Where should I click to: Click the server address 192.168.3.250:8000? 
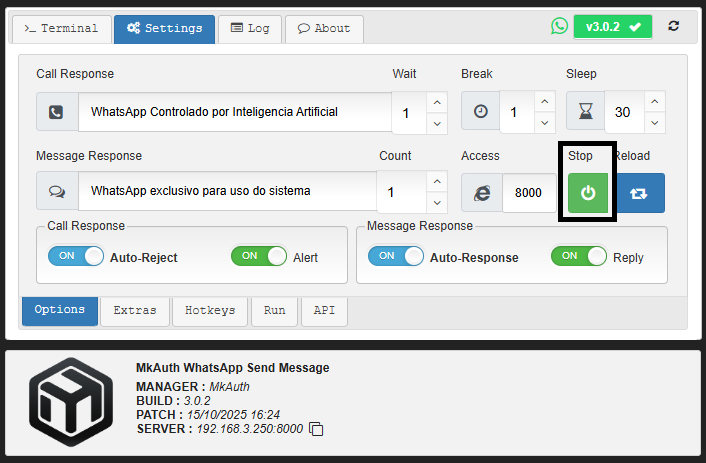point(250,429)
